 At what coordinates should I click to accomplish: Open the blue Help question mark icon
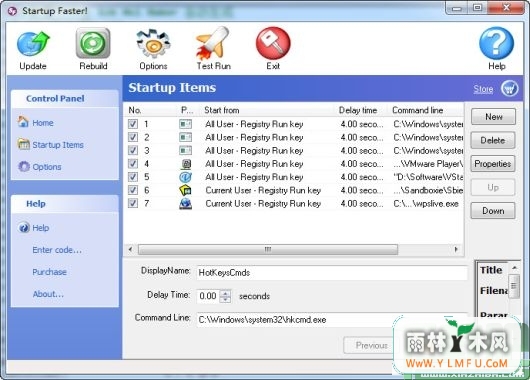coord(496,43)
